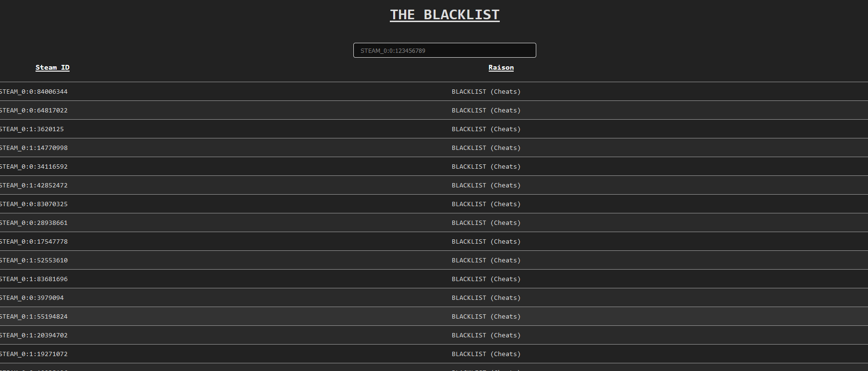Select row STEAM_0:1:83681696
Screen dimensions: 868x371
pyautogui.click(x=434, y=279)
